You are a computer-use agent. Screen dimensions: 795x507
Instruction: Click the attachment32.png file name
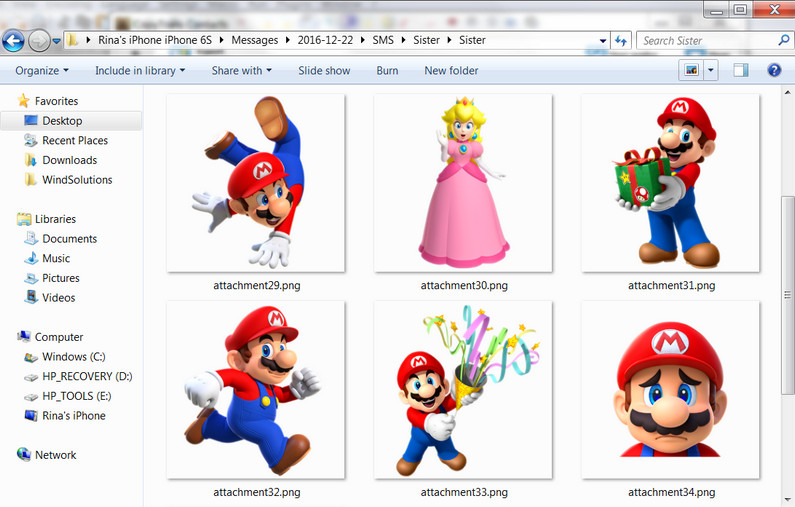click(x=257, y=492)
